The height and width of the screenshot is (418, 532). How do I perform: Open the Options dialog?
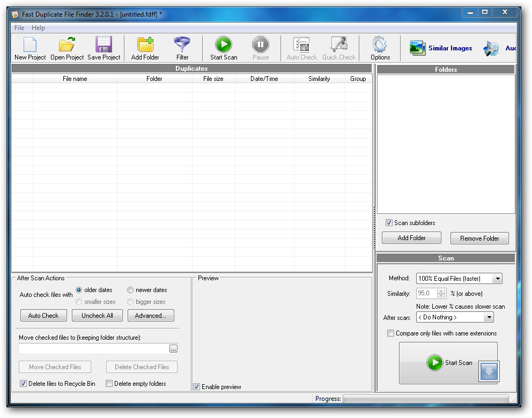click(x=380, y=48)
